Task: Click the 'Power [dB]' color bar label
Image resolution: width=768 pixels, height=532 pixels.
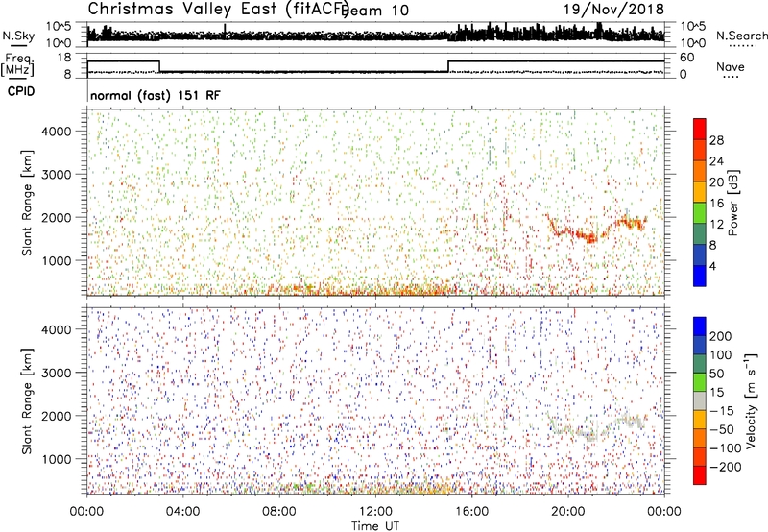Action: point(732,203)
